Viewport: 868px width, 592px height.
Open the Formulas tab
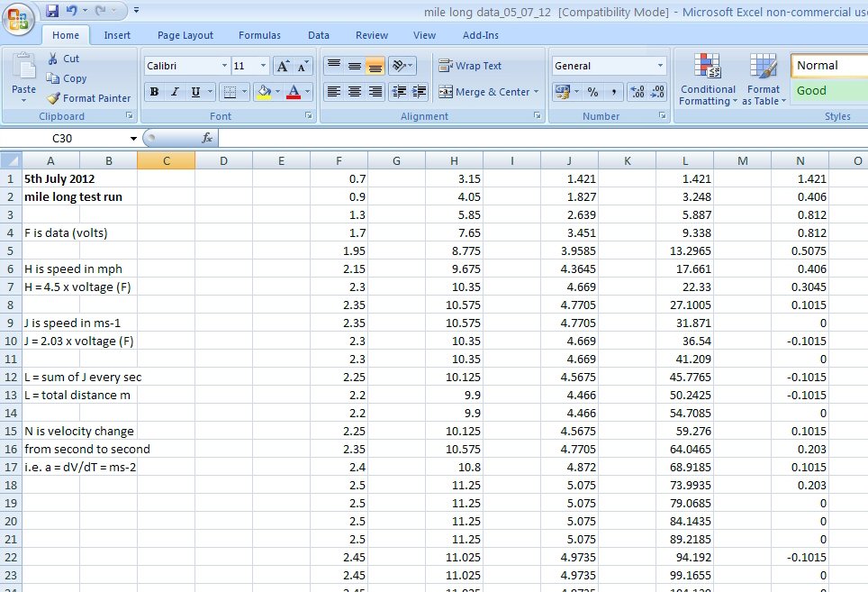tap(259, 35)
